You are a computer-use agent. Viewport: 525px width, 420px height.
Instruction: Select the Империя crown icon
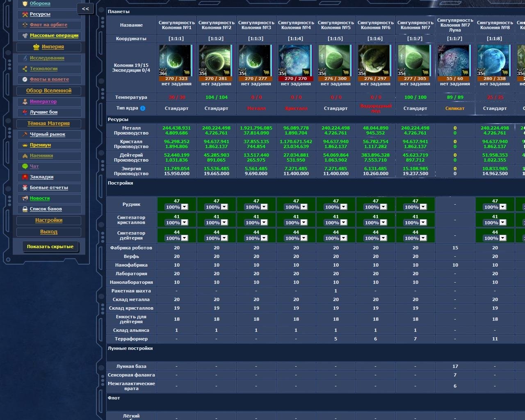point(36,47)
